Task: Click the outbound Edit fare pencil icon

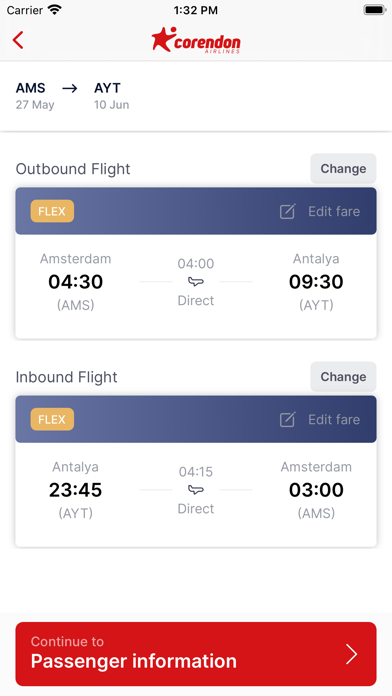Action: click(287, 211)
